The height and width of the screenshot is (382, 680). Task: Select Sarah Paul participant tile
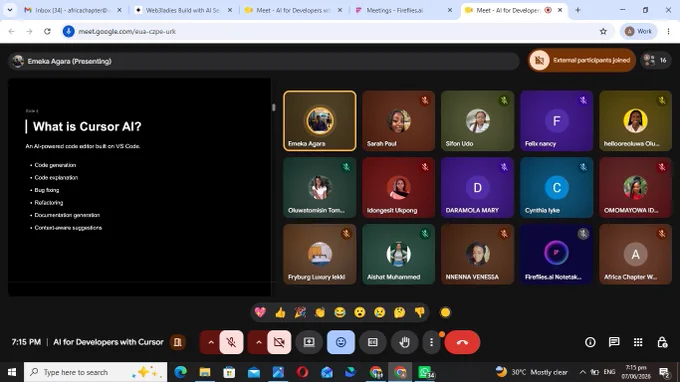[x=399, y=121]
